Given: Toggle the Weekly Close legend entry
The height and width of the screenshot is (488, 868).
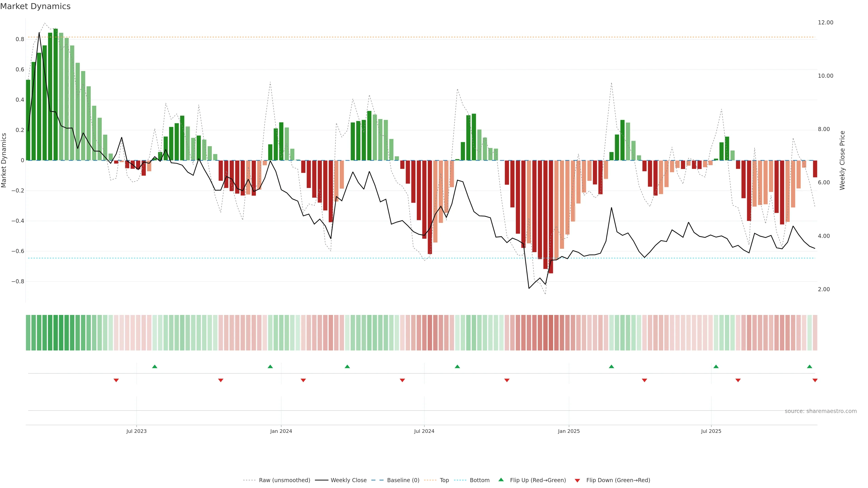Looking at the screenshot, I should (348, 480).
